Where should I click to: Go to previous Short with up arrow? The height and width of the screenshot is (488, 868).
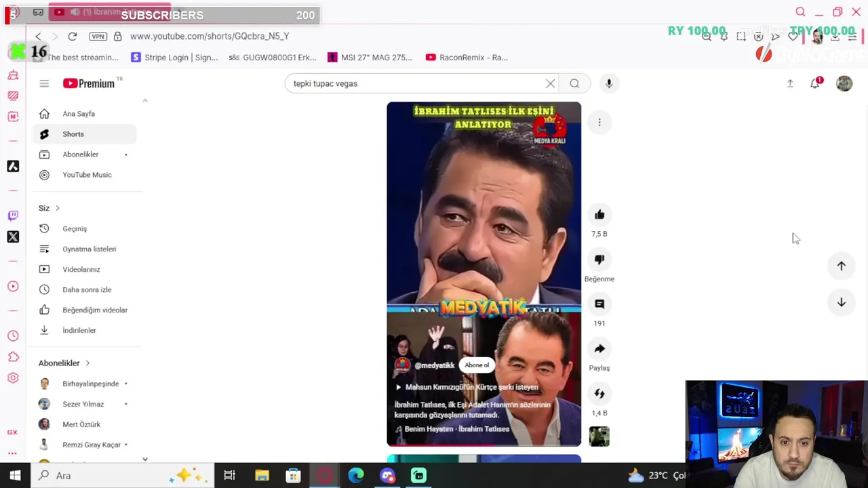(841, 266)
